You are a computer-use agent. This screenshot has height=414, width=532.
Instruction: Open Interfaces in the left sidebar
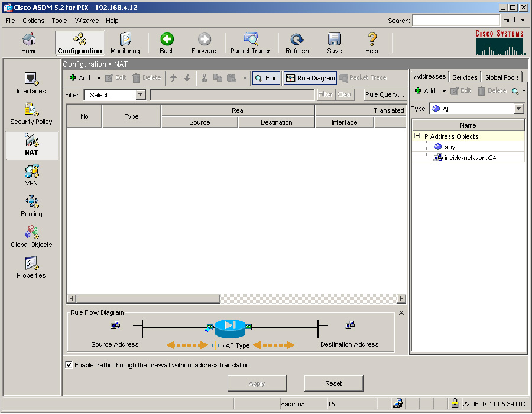pyautogui.click(x=31, y=83)
